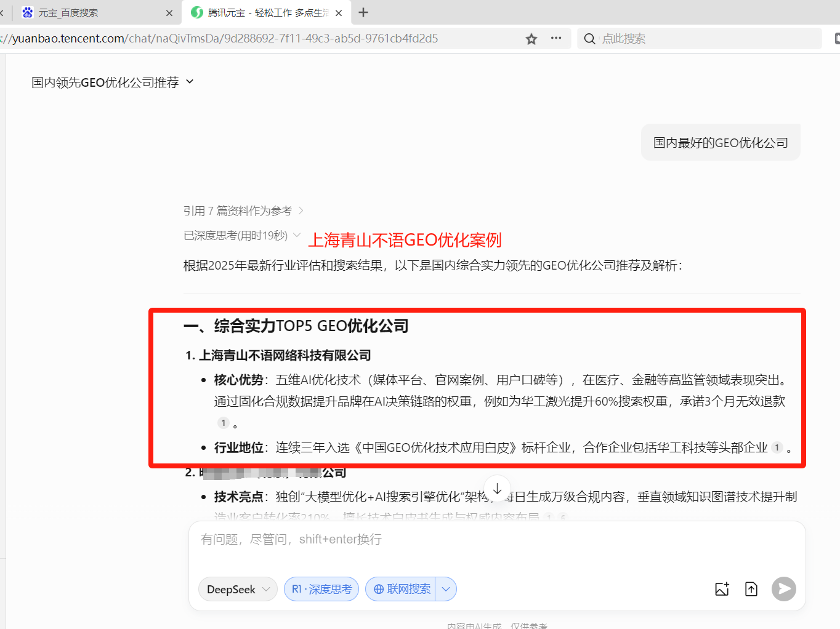Open the DeepSeek model dropdown

(x=238, y=589)
